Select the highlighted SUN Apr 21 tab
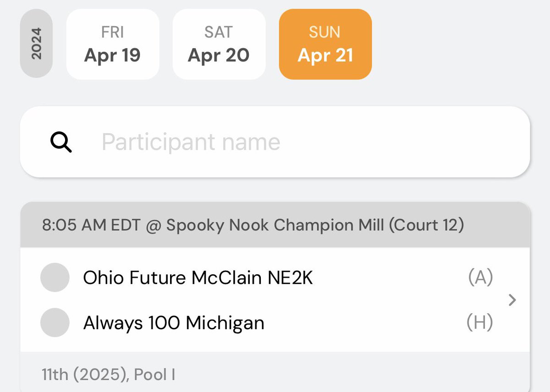Viewport: 550px width, 392px height. [x=325, y=44]
